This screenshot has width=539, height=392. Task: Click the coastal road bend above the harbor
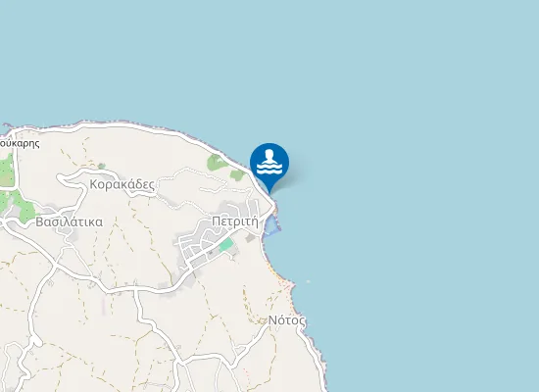273,205
